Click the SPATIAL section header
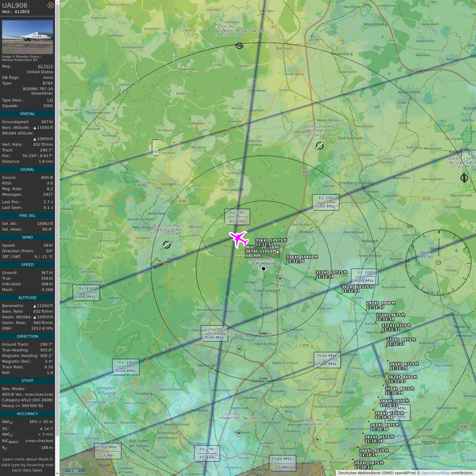This screenshot has height=476, width=476. 27,114
